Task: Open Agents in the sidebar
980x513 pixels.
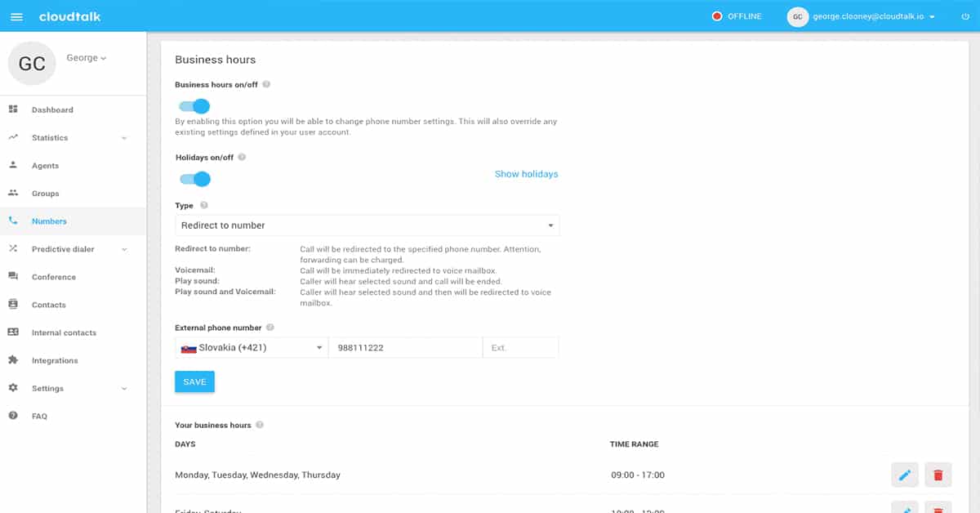Action: tap(45, 166)
